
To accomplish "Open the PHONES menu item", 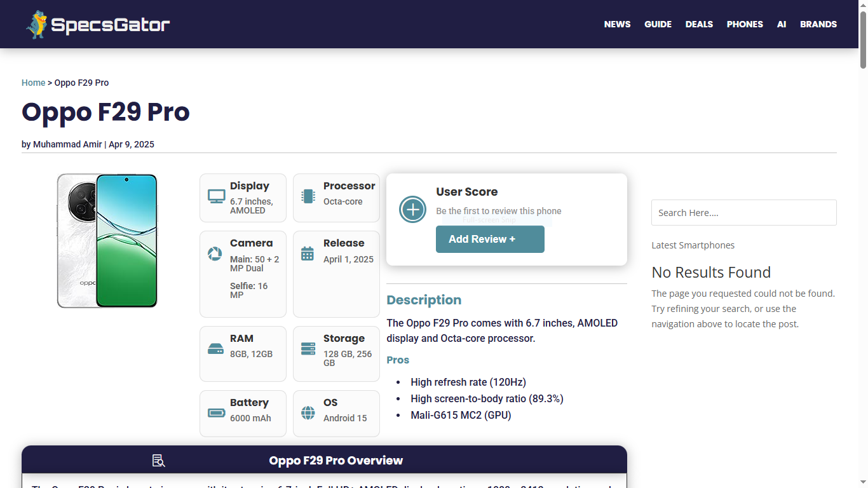I will pyautogui.click(x=745, y=24).
